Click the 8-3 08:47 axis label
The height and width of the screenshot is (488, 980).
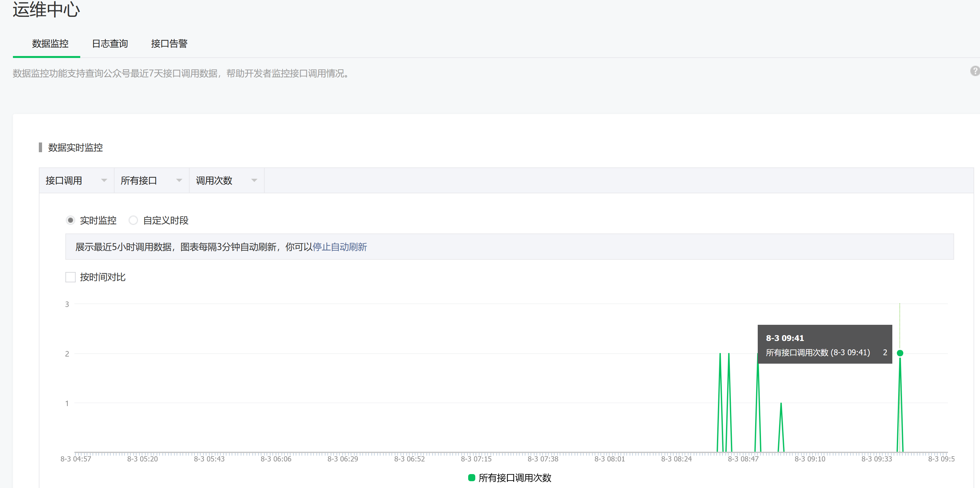[x=743, y=459]
